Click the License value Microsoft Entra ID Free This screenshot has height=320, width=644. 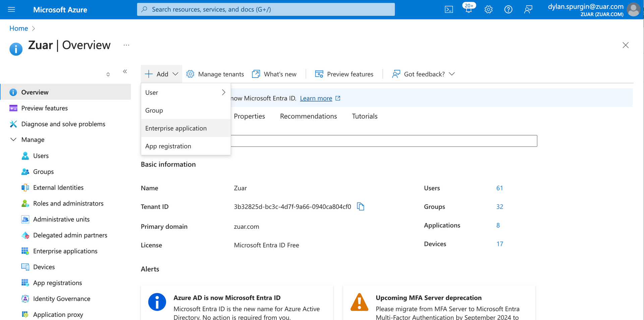tap(266, 245)
